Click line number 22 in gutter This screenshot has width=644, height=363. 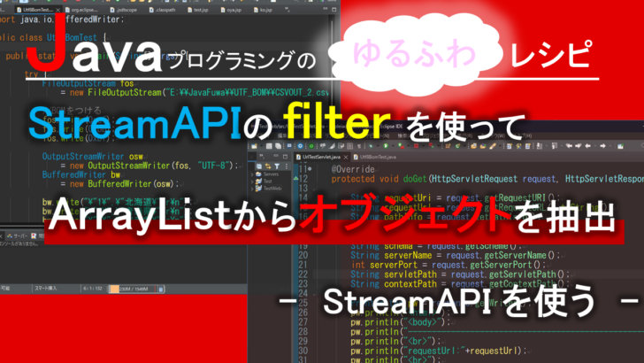303,274
